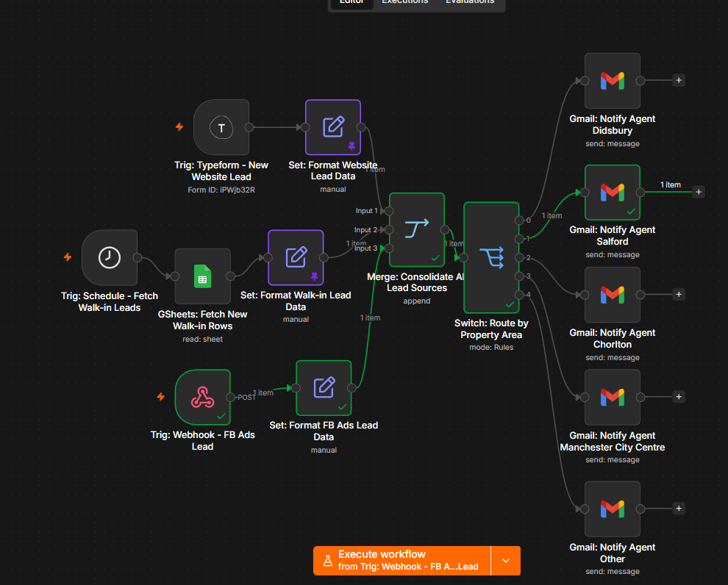Click output 1 connector of Switch node
This screenshot has width=728, height=585.
(x=519, y=239)
